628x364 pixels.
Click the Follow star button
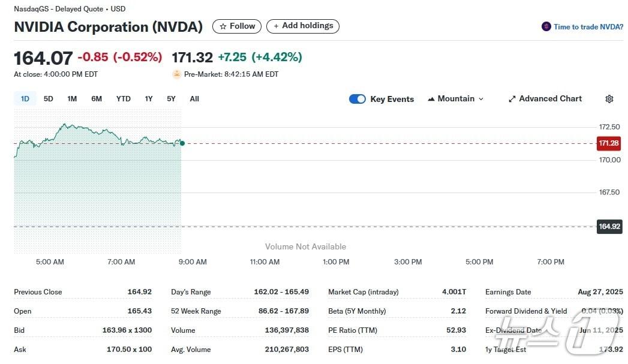click(237, 26)
